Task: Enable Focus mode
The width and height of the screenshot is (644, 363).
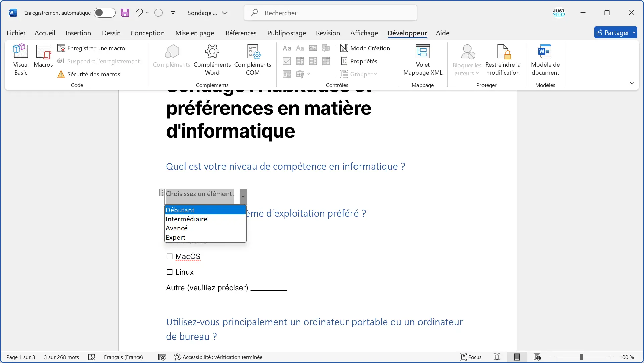Action: [471, 357]
